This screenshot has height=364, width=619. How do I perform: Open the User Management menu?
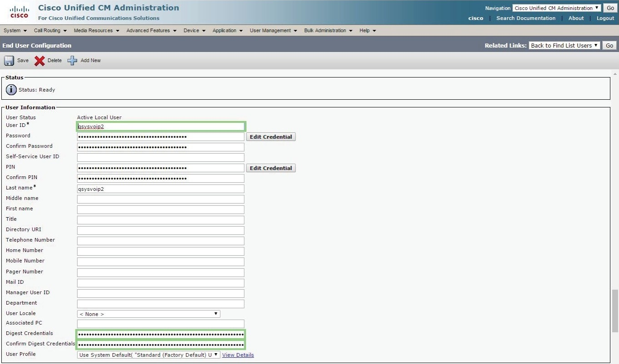[273, 30]
